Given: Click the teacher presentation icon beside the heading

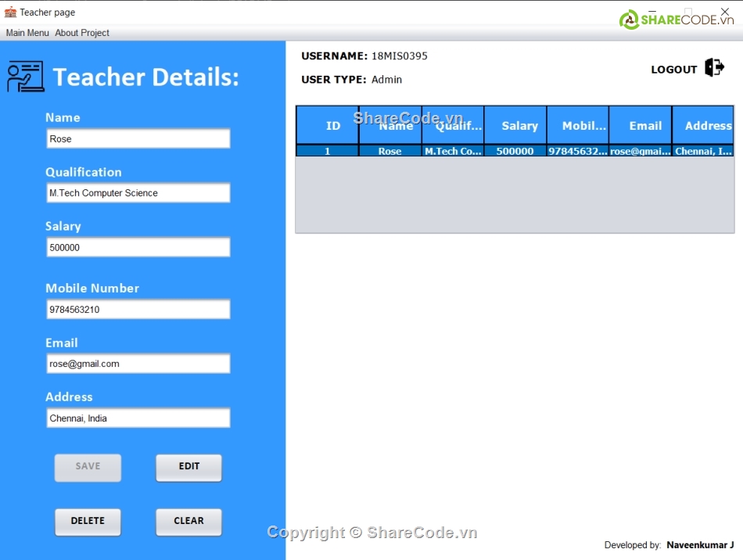Looking at the screenshot, I should 25,77.
